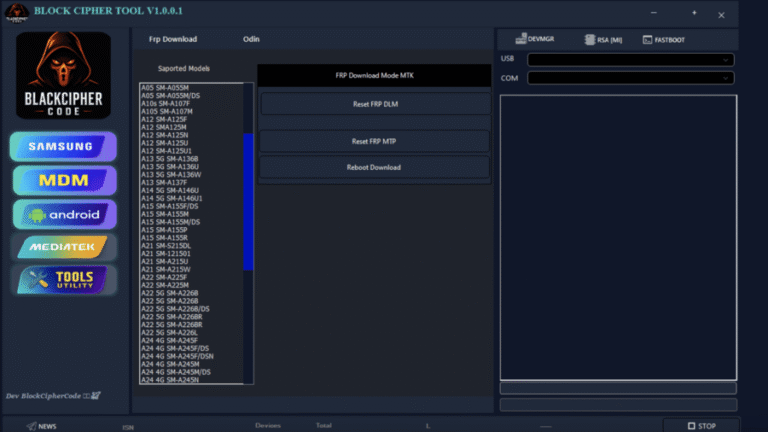Select A24 4G SM-A245F/DS model
Image resolution: width=768 pixels, height=432 pixels.
[x=175, y=348]
